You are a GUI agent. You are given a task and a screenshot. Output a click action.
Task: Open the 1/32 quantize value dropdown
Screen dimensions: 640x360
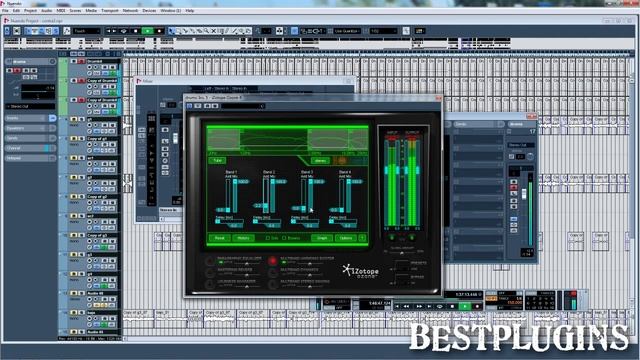click(x=384, y=31)
